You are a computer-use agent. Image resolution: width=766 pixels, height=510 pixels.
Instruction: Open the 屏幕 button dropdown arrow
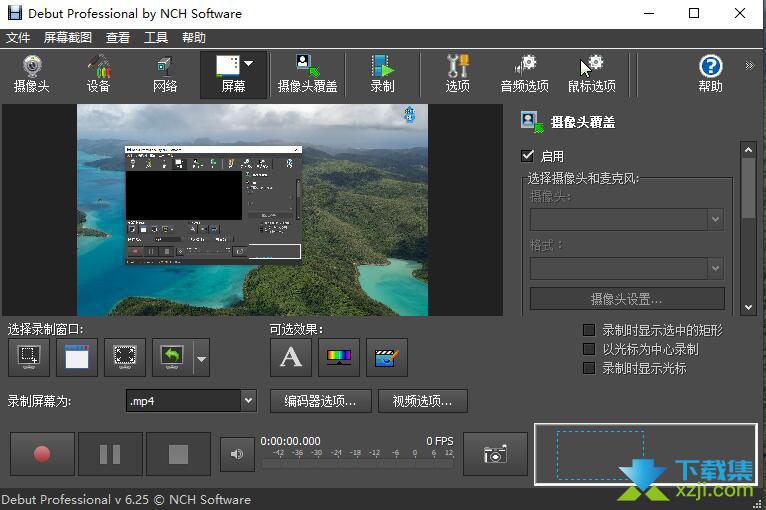coord(249,64)
